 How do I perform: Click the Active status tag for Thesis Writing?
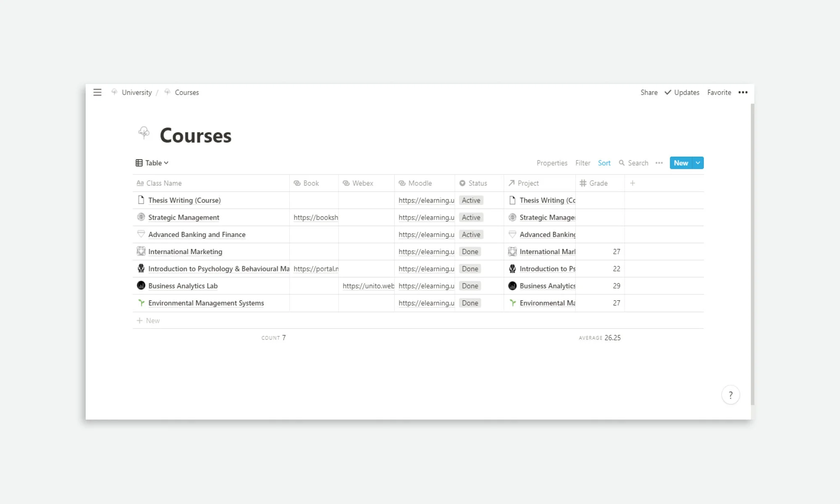click(x=471, y=200)
